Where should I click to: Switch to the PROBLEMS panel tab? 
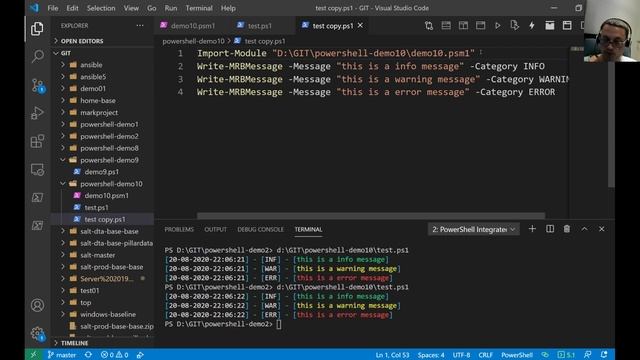click(179, 229)
